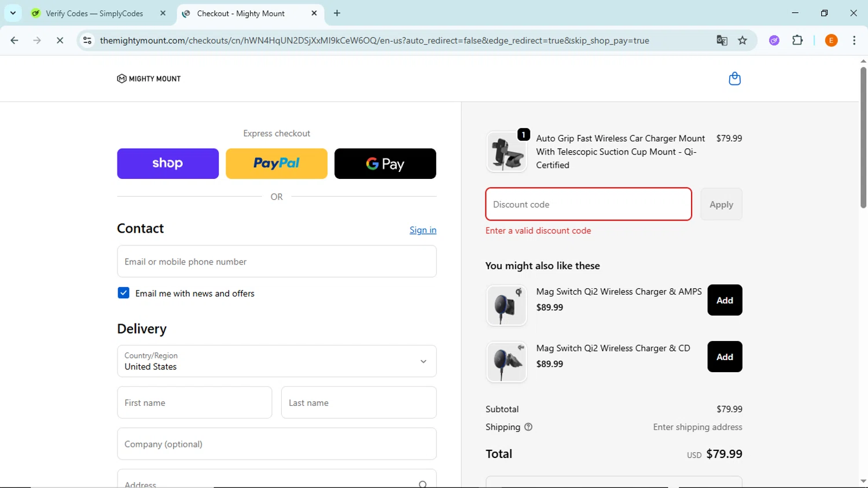Click the browser address bar URL
The height and width of the screenshot is (488, 868).
pyautogui.click(x=374, y=41)
